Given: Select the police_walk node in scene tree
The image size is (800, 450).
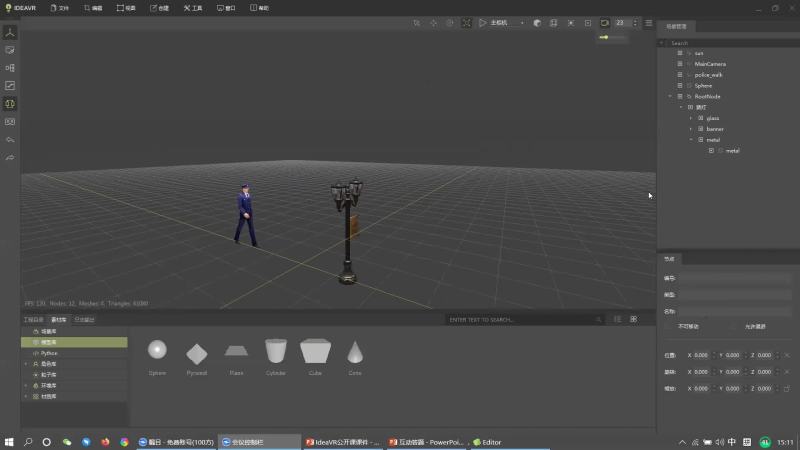Looking at the screenshot, I should click(708, 74).
